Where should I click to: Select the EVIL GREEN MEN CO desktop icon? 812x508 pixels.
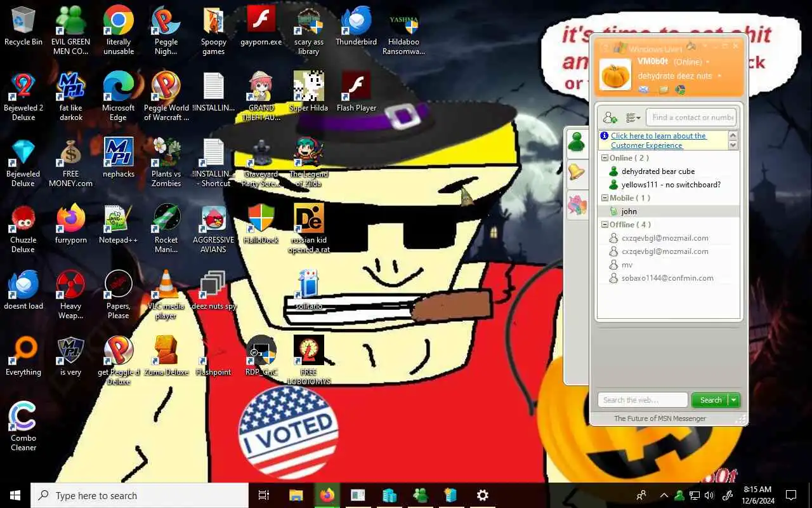coord(71,30)
